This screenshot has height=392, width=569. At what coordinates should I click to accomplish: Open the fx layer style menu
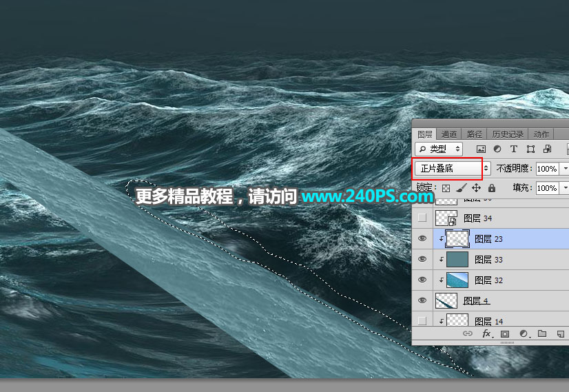point(486,333)
